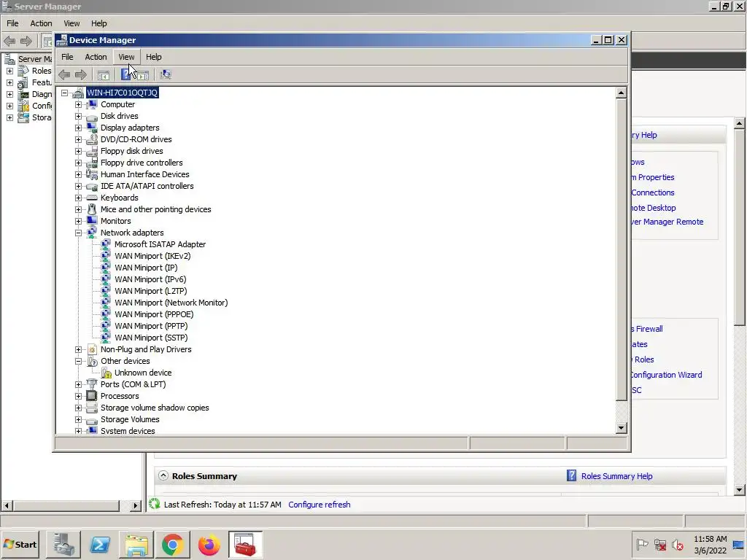Expand the IDE ATA/ATAPI controllers node
This screenshot has height=560, width=747.
78,186
